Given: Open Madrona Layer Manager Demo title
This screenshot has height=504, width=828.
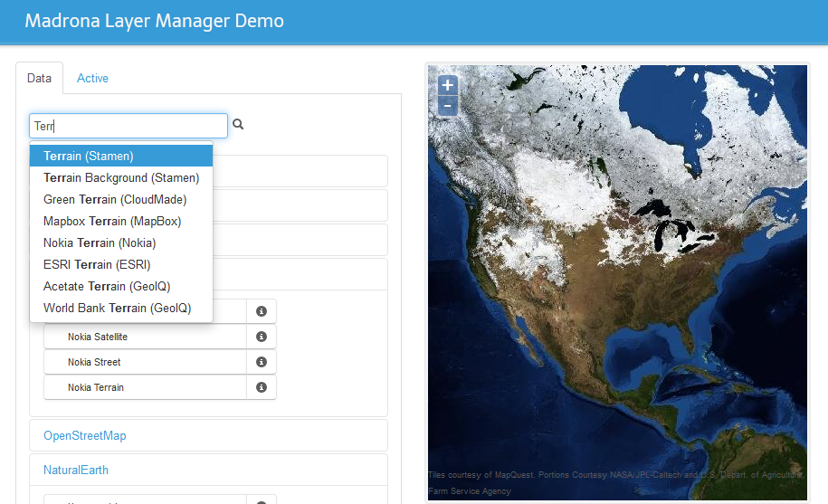Looking at the screenshot, I should 154,21.
